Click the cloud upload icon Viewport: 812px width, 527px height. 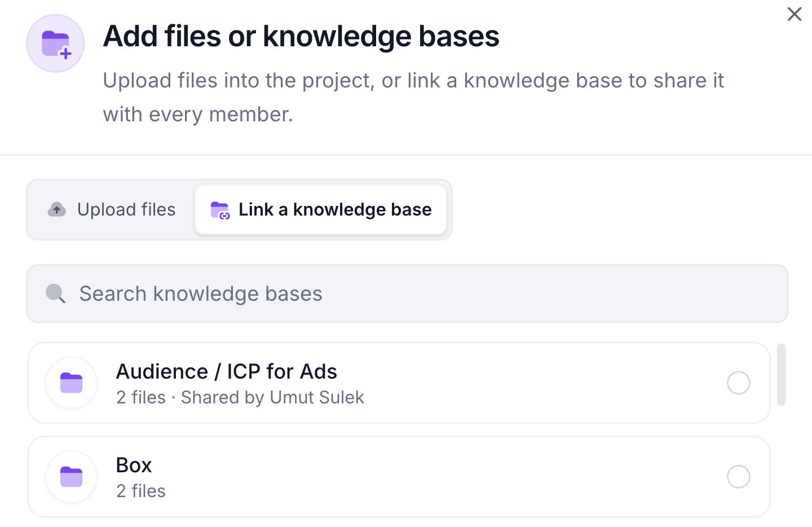pyautogui.click(x=56, y=209)
